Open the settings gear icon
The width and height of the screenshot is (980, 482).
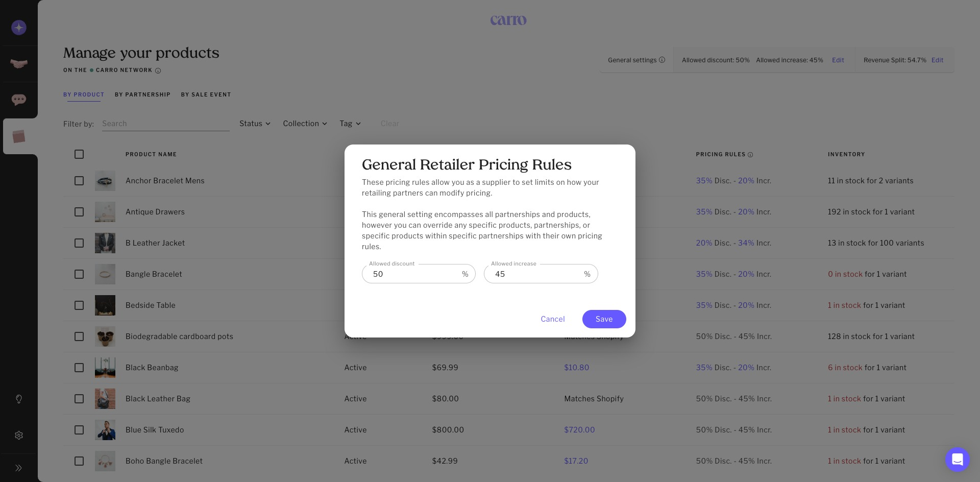pyautogui.click(x=19, y=436)
